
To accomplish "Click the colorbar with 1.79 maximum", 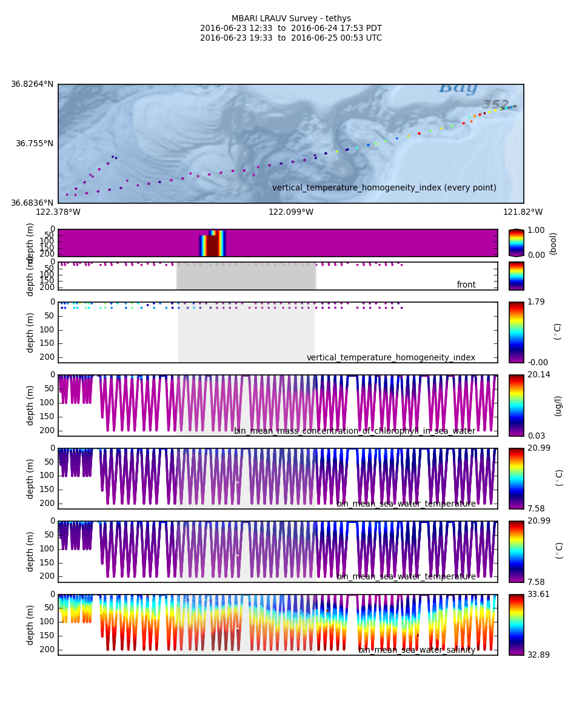I will coord(516,332).
